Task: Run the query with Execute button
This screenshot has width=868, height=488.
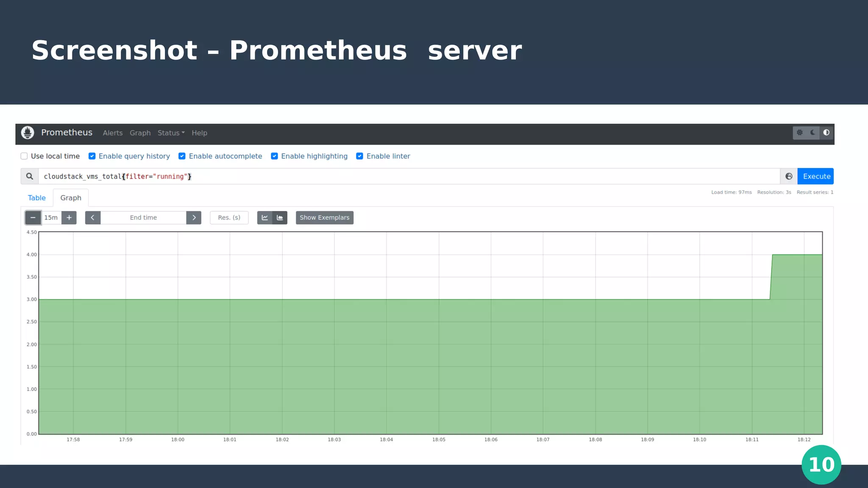Action: [816, 176]
